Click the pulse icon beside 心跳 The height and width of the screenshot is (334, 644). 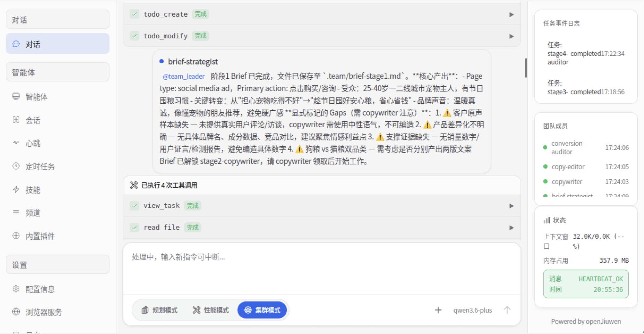point(16,143)
